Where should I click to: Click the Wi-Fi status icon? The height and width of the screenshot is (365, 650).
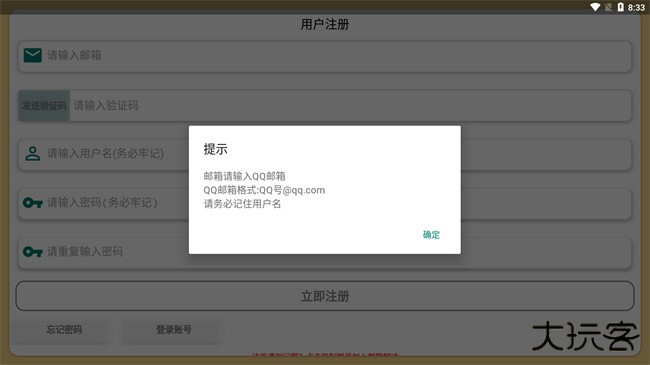[x=595, y=7]
